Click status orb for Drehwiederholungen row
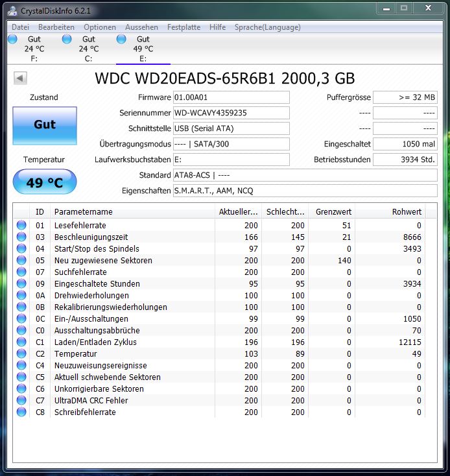 pos(21,295)
